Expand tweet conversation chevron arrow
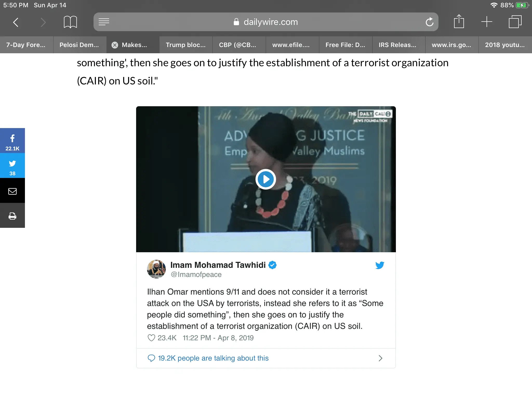 (x=381, y=358)
